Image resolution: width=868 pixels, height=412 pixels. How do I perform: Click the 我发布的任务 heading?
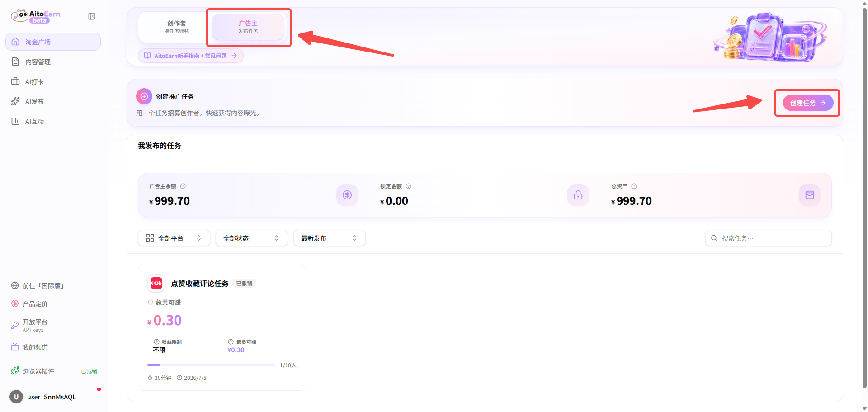click(160, 146)
